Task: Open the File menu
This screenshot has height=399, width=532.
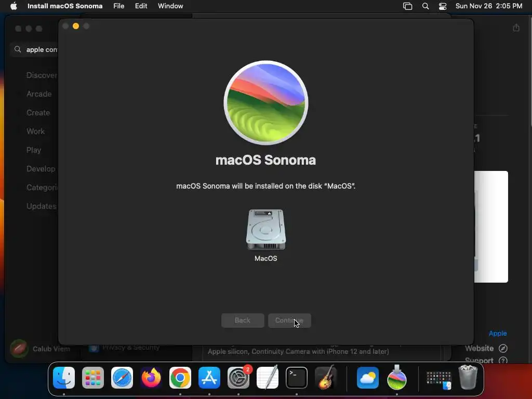Action: pos(118,6)
